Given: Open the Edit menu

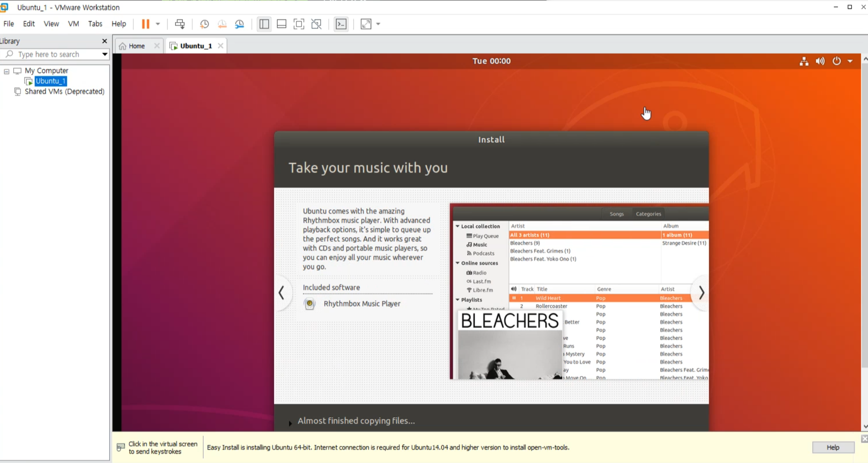Looking at the screenshot, I should [29, 24].
